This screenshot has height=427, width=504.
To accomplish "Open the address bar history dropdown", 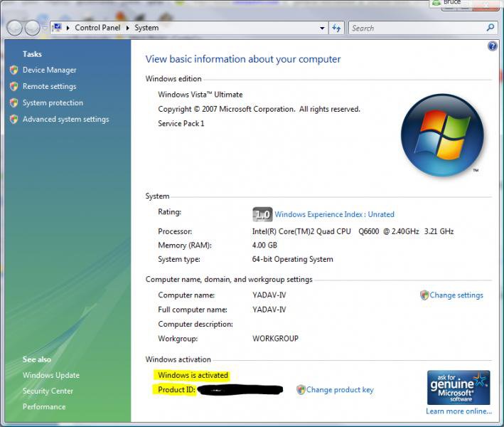I will [322, 28].
